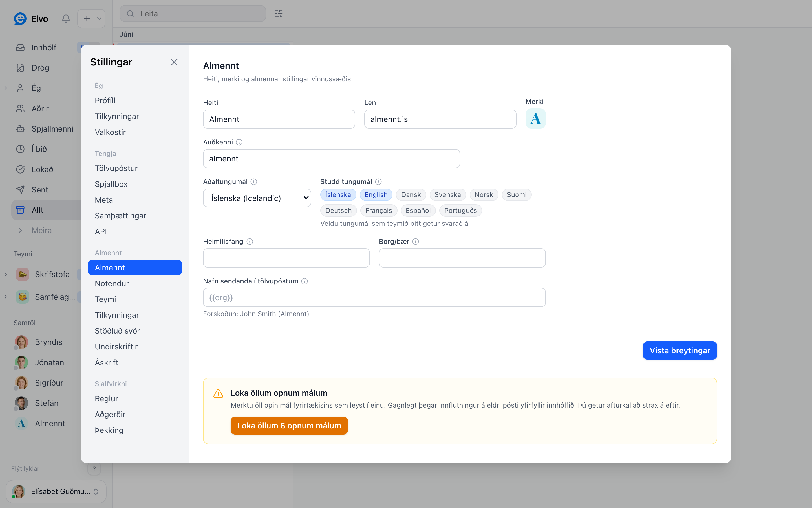
Task: Show Aðaltungumál info icon
Action: tap(254, 182)
